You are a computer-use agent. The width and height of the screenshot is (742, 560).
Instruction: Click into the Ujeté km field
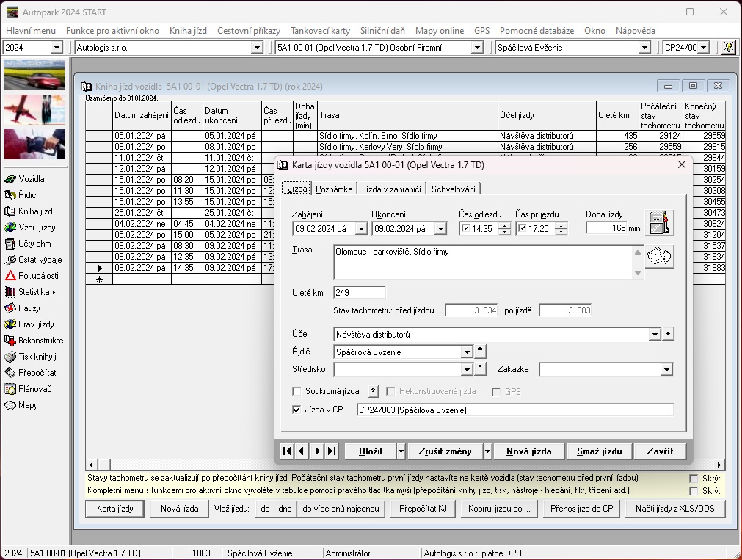click(x=359, y=293)
